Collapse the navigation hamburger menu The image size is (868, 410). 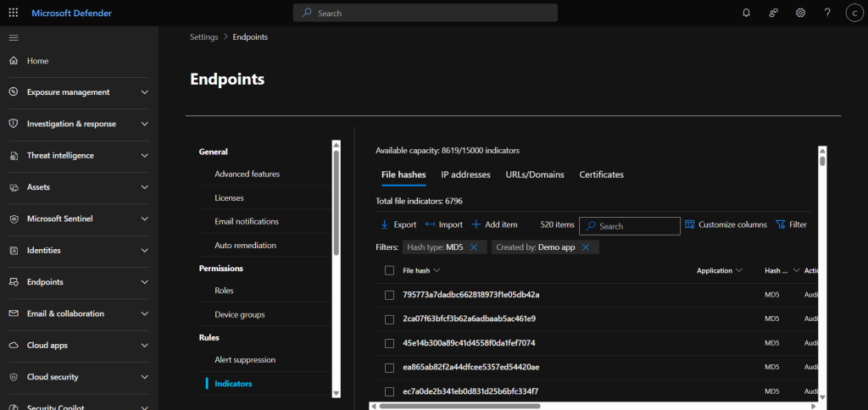point(14,37)
